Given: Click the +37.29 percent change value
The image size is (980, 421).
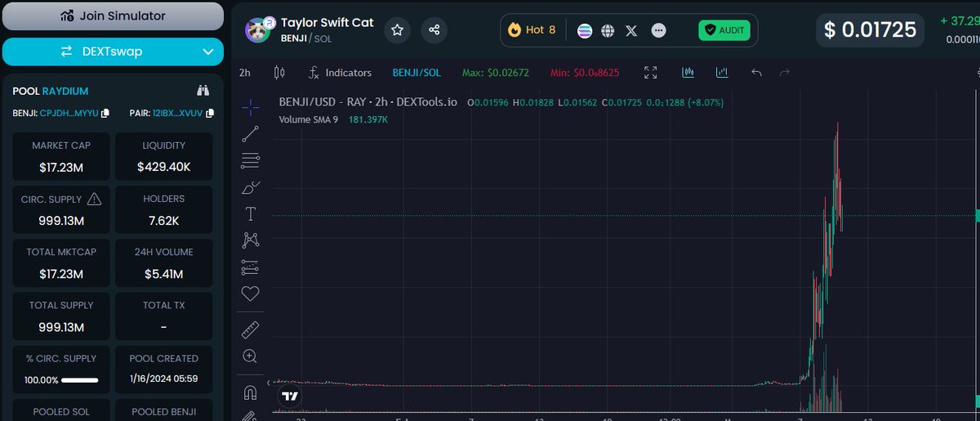Looking at the screenshot, I should (960, 20).
